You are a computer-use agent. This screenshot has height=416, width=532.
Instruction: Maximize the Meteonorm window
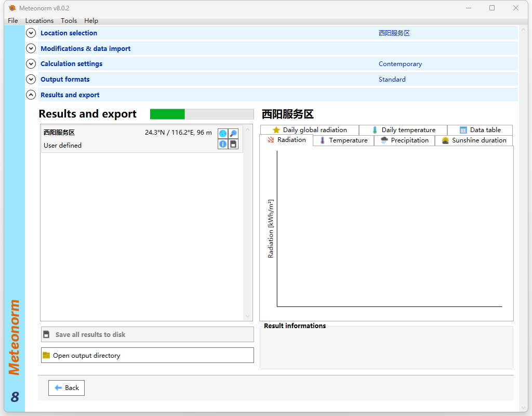tap(492, 8)
